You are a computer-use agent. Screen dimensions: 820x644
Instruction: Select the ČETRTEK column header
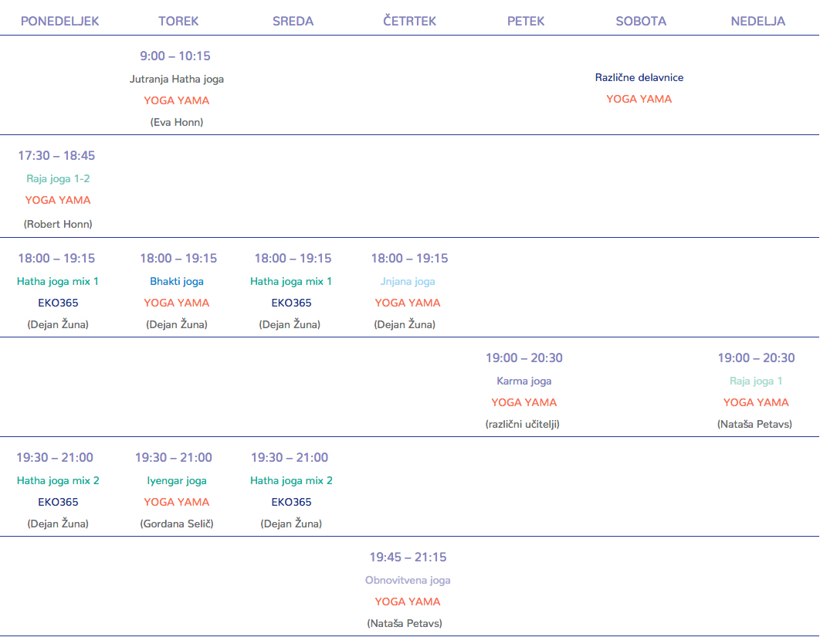409,21
